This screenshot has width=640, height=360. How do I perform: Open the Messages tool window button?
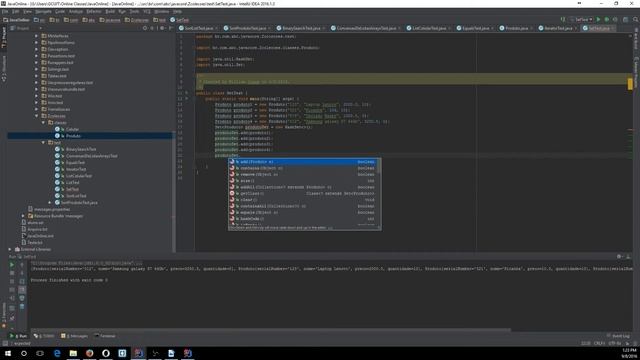74,336
